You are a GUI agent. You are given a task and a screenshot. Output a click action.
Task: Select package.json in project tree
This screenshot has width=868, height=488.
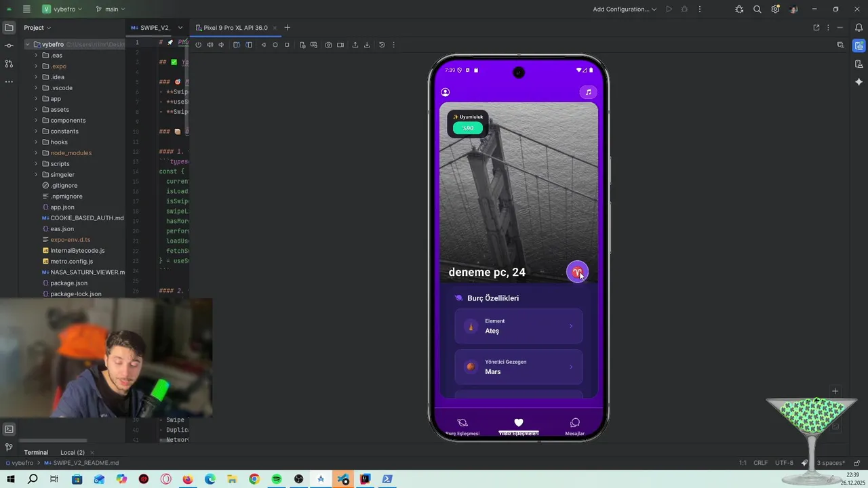[68, 283]
